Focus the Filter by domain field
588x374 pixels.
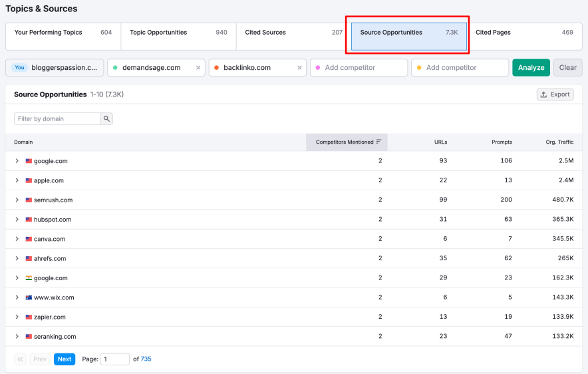point(58,119)
